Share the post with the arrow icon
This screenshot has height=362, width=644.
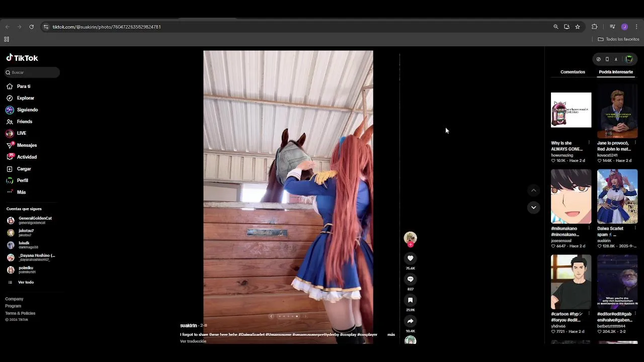pyautogui.click(x=411, y=321)
